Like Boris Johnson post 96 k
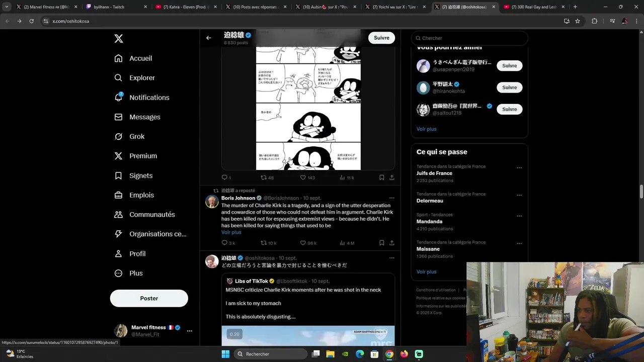644x362 pixels. [308, 243]
